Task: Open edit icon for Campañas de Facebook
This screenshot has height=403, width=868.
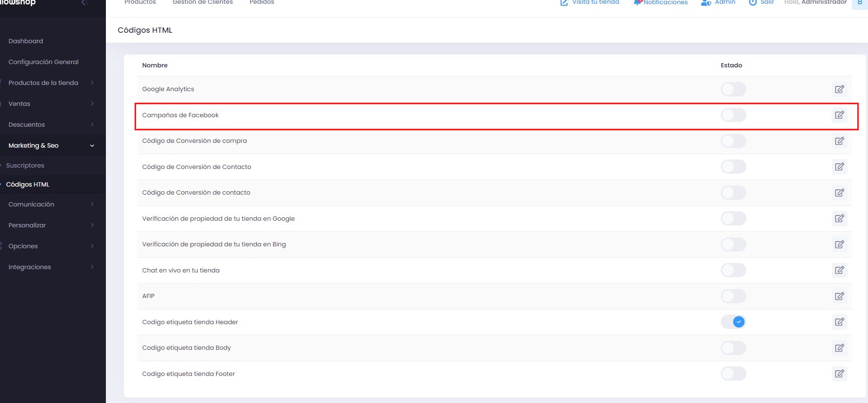Action: (839, 115)
